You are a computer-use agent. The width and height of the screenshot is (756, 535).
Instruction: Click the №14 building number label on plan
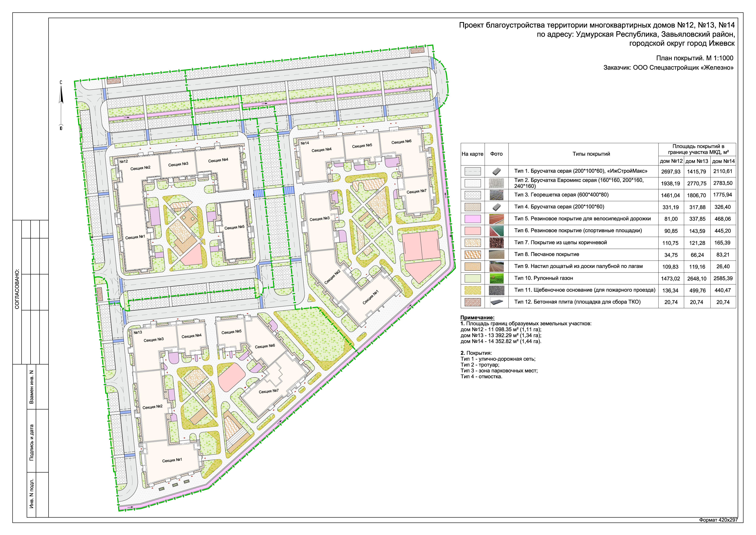[x=305, y=143]
